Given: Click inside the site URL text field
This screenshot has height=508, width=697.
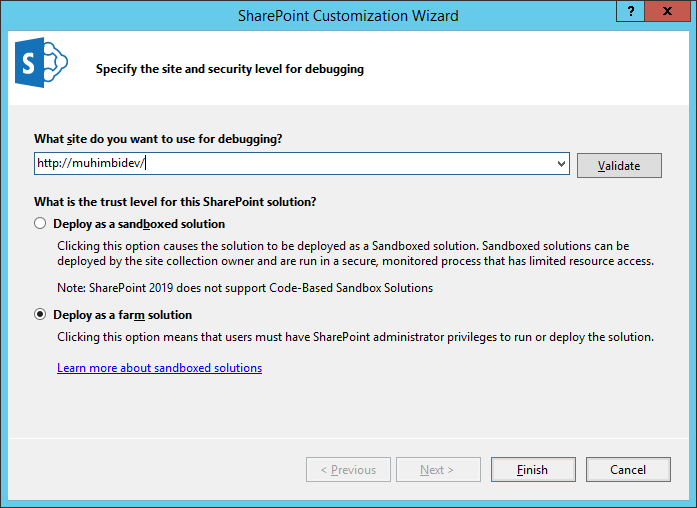Looking at the screenshot, I should 294,164.
